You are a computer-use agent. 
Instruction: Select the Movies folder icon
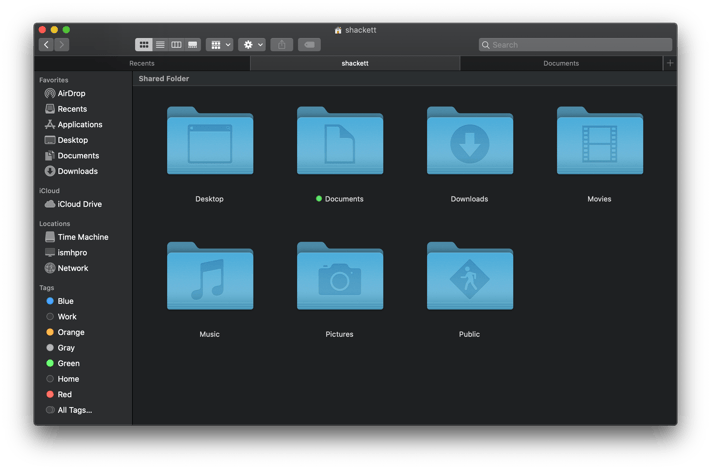tap(599, 141)
